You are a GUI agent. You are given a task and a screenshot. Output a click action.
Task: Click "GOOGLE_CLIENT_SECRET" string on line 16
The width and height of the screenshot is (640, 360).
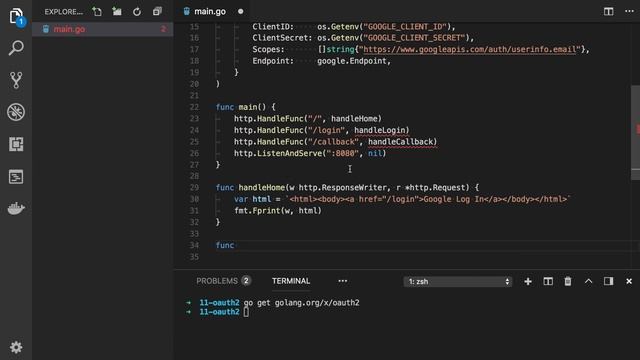414,38
